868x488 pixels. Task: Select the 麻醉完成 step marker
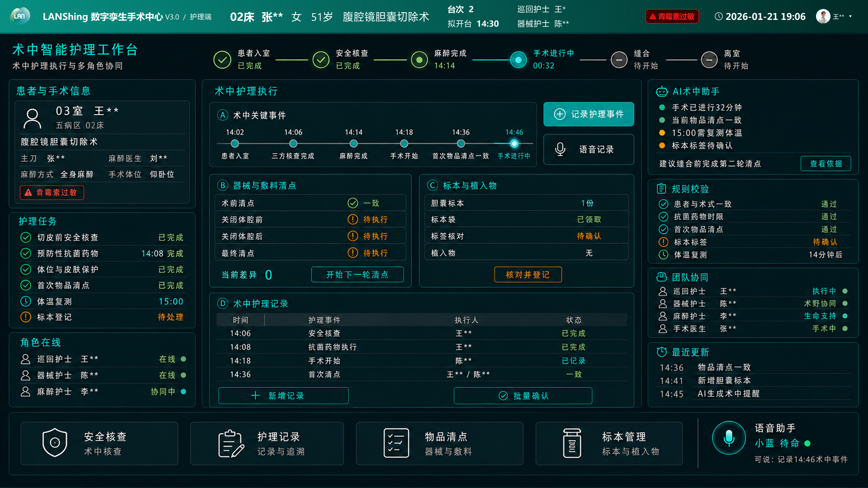(419, 60)
